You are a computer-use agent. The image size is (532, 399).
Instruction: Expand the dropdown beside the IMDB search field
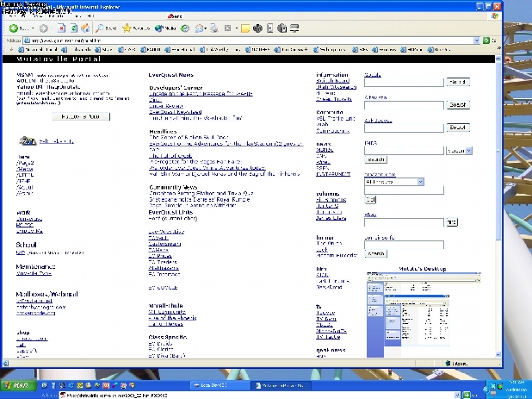point(467,151)
